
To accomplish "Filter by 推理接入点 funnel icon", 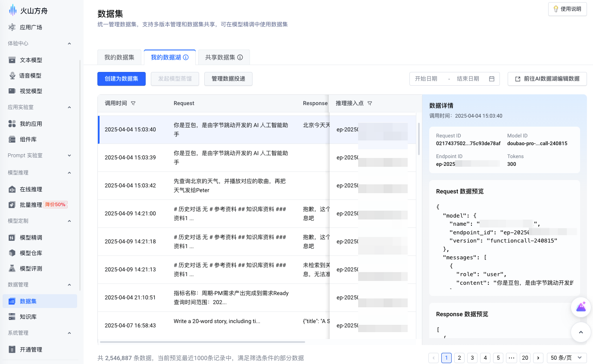I will click(370, 103).
